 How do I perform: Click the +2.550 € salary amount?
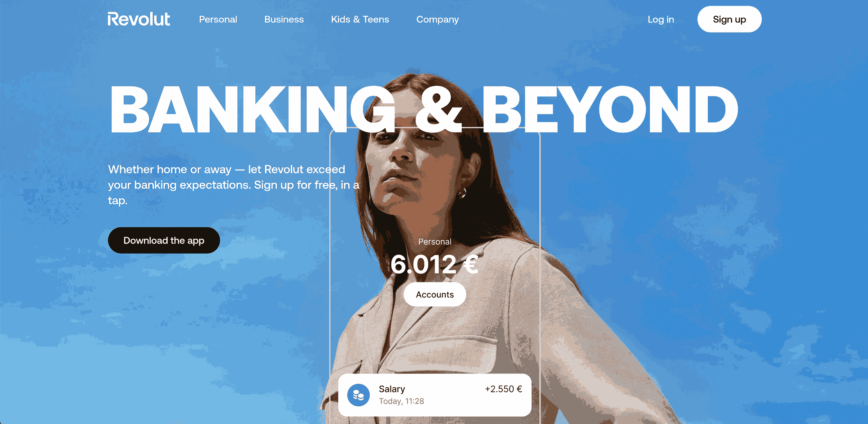click(503, 389)
